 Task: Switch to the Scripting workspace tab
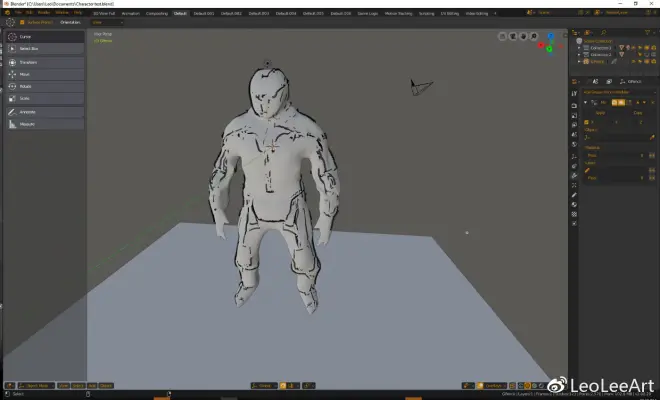426,13
